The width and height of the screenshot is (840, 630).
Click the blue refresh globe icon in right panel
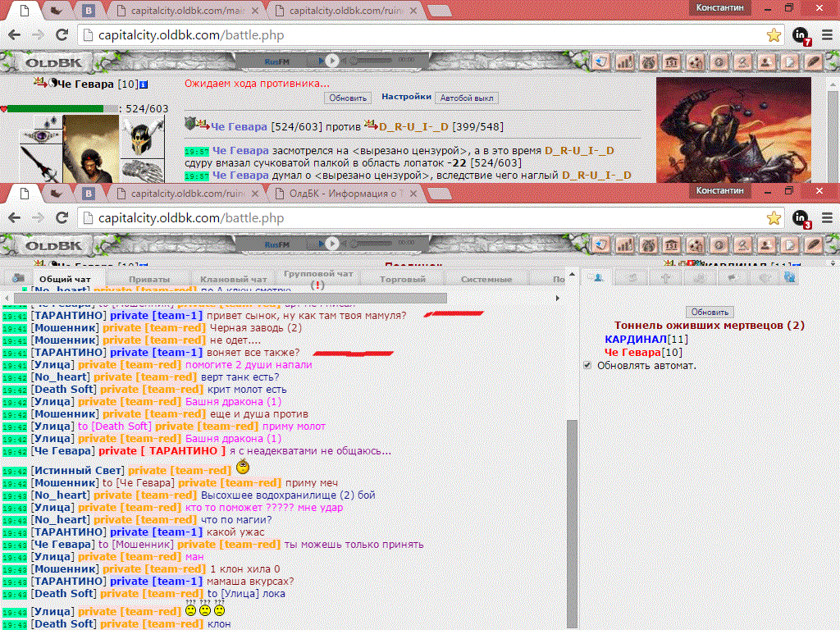tap(789, 277)
